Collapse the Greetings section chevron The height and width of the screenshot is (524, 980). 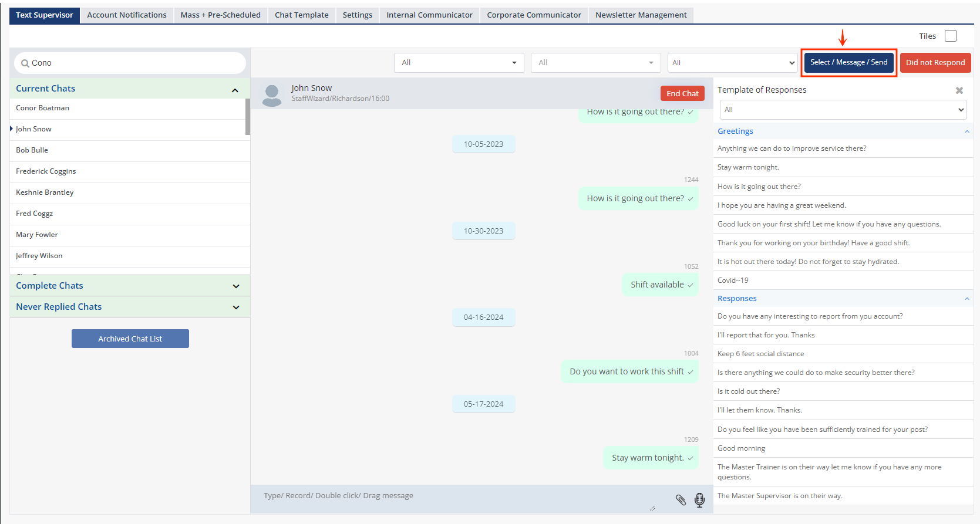point(966,131)
